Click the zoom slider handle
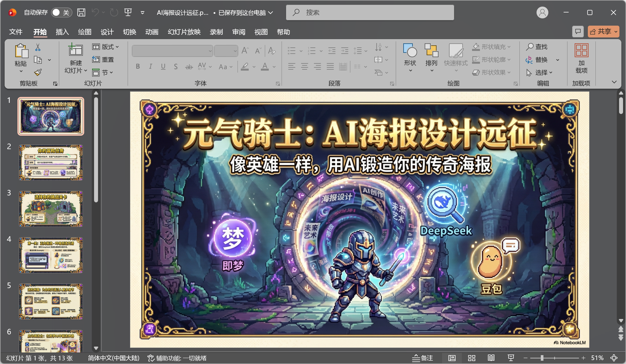 click(x=541, y=358)
